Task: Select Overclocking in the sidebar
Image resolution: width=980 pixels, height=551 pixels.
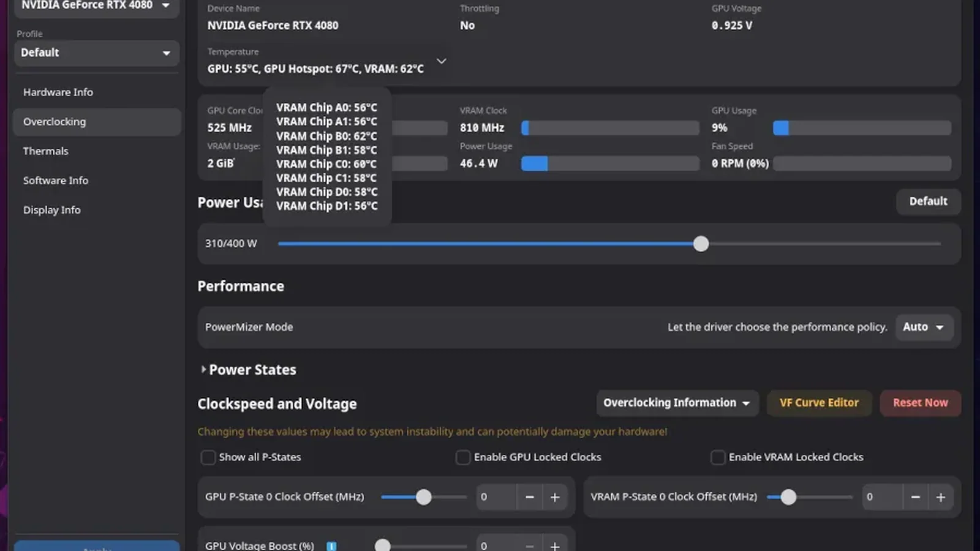Action: [97, 121]
